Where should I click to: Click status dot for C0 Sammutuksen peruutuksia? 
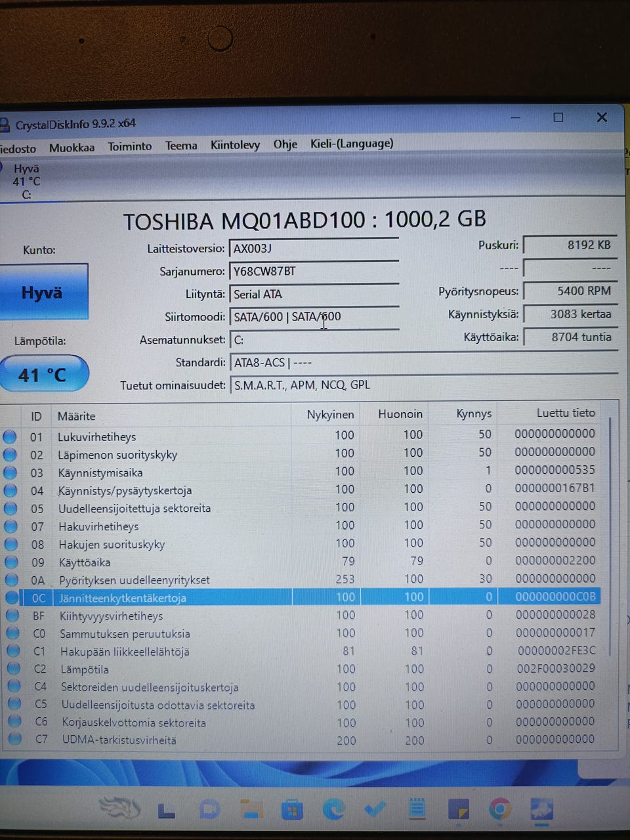coord(13,633)
